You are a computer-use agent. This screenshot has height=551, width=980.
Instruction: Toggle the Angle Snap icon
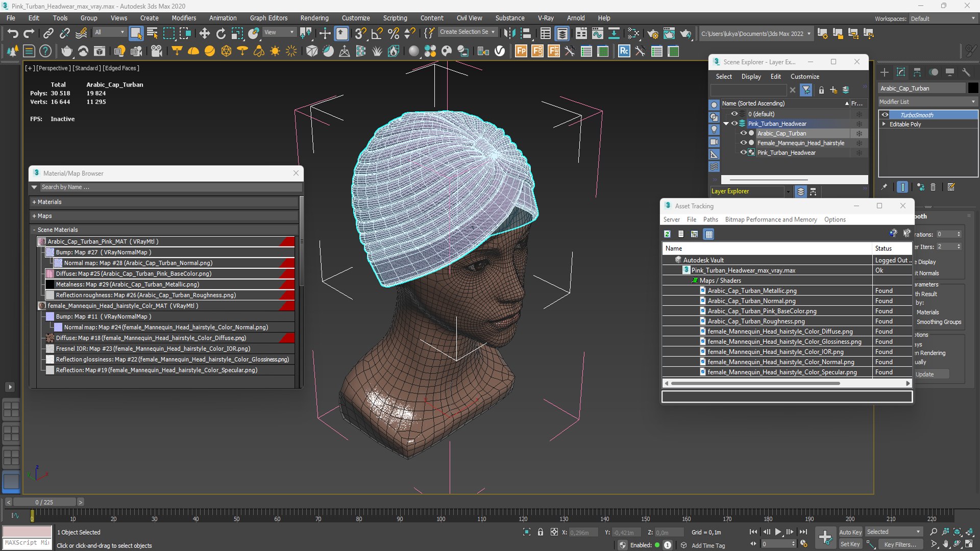[x=377, y=34]
